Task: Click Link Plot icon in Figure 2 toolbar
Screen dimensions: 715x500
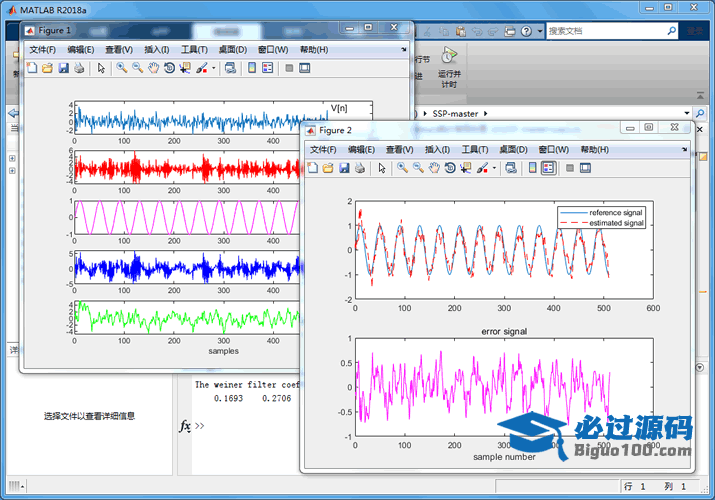Action: coord(512,168)
